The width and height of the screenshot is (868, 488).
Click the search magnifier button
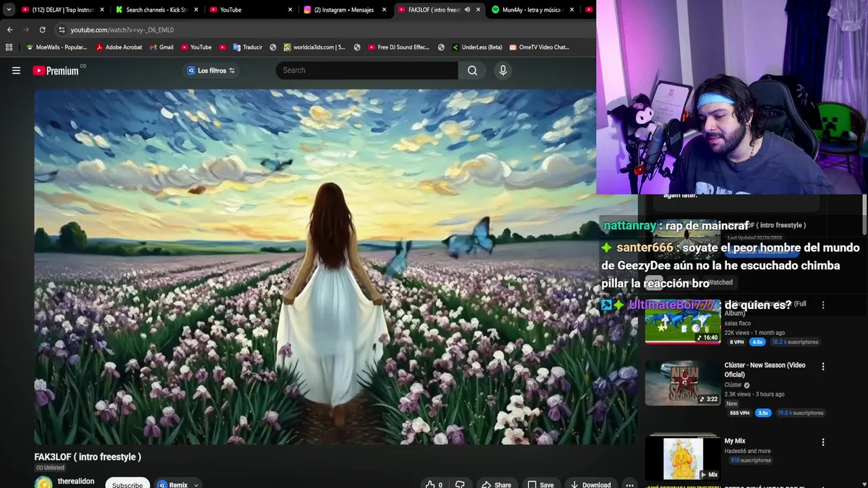coord(472,70)
